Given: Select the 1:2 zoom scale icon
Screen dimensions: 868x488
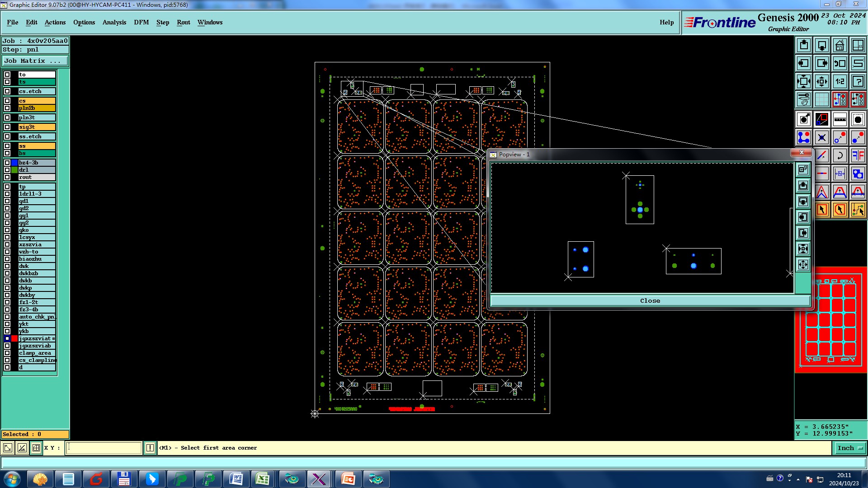Looking at the screenshot, I should click(840, 81).
